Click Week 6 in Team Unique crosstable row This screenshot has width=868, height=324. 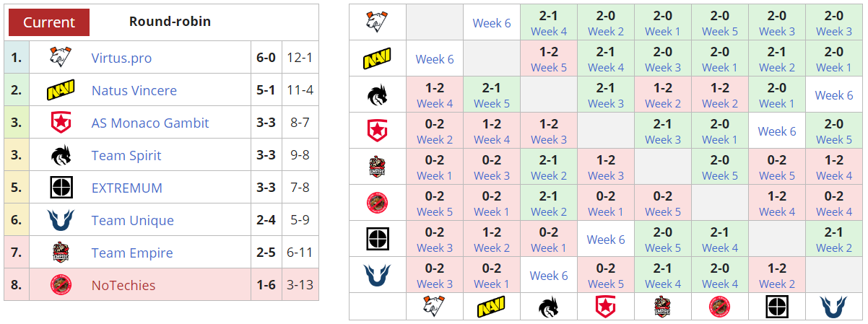(549, 276)
